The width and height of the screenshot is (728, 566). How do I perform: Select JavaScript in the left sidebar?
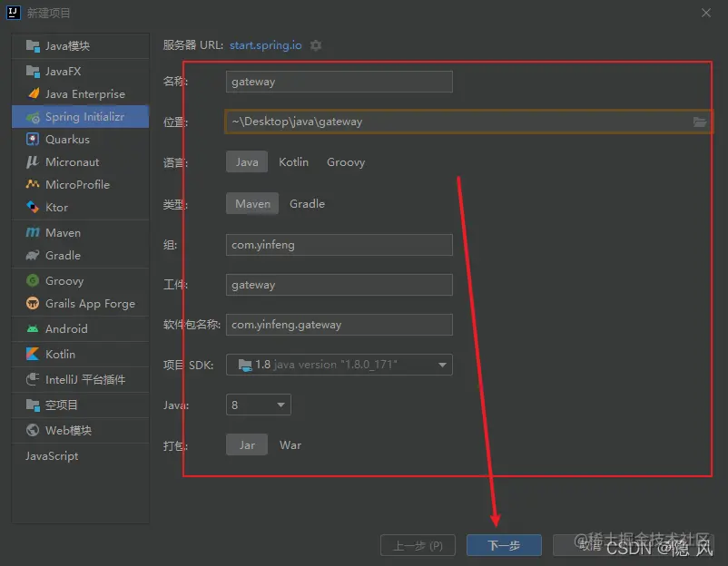tap(53, 455)
